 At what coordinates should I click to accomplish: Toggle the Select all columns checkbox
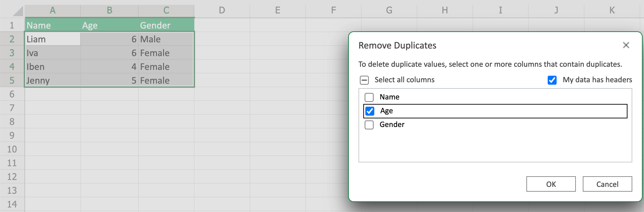coord(364,80)
